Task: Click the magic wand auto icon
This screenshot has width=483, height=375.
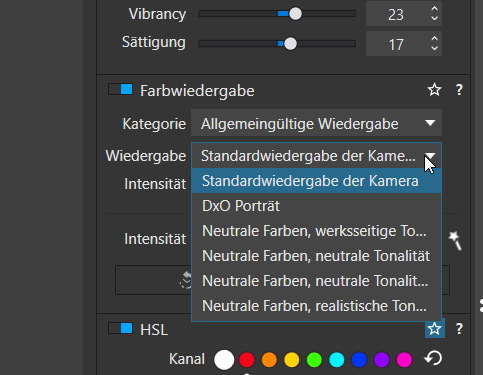Action: 455,240
